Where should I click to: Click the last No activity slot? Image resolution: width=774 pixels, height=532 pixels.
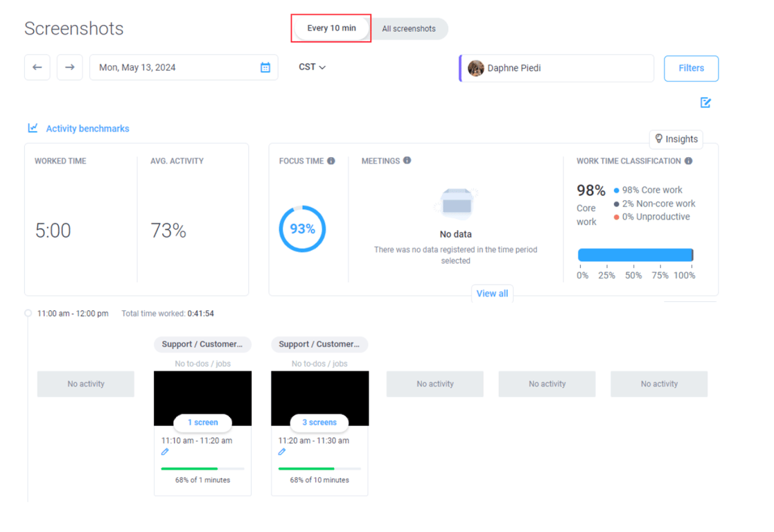(659, 384)
